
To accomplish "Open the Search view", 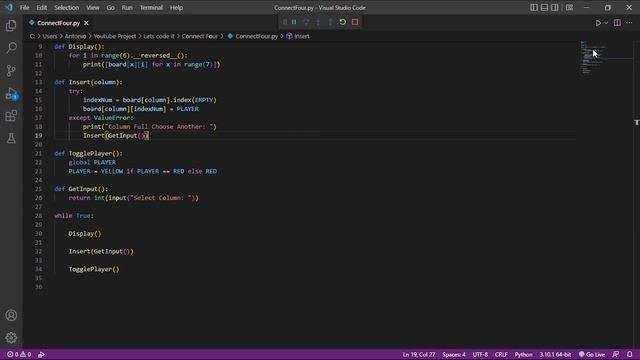I will click(x=11, y=48).
